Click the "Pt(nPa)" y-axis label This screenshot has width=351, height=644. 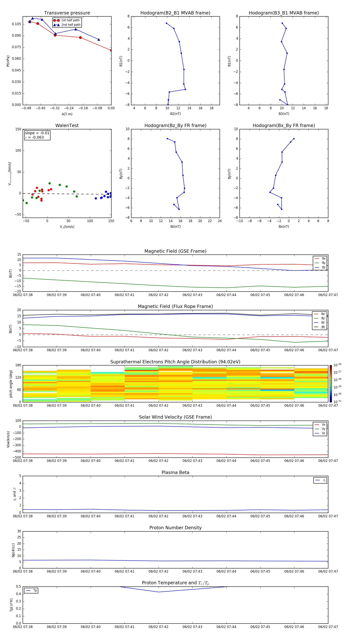8,61
